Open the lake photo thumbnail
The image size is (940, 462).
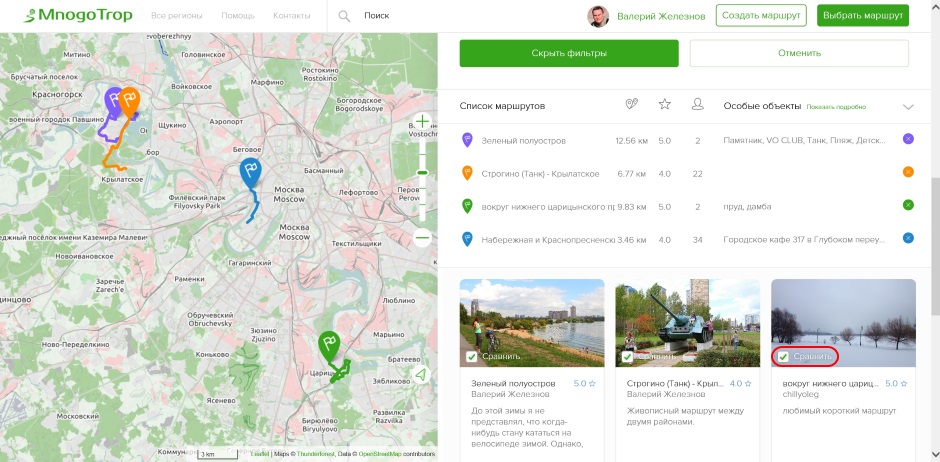point(532,323)
